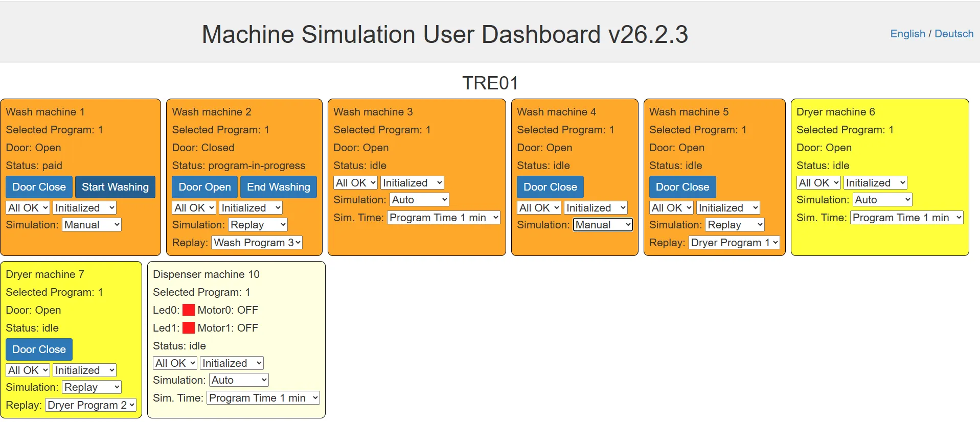Click the 'Dispenser machine 10' title

(207, 274)
